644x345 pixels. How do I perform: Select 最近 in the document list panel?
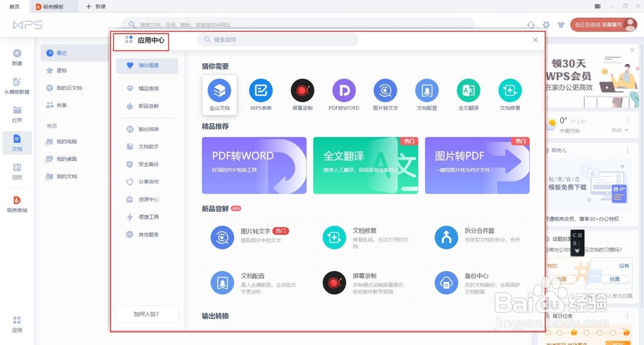tap(75, 53)
